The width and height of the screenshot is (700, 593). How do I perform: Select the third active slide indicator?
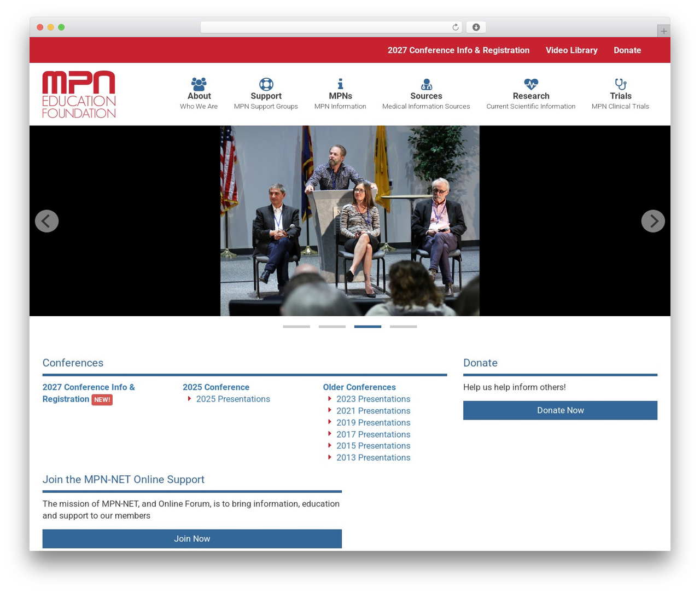point(367,327)
